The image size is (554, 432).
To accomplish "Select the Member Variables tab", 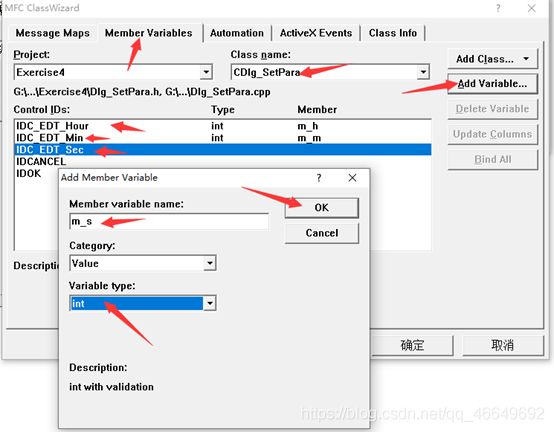I will tap(149, 33).
